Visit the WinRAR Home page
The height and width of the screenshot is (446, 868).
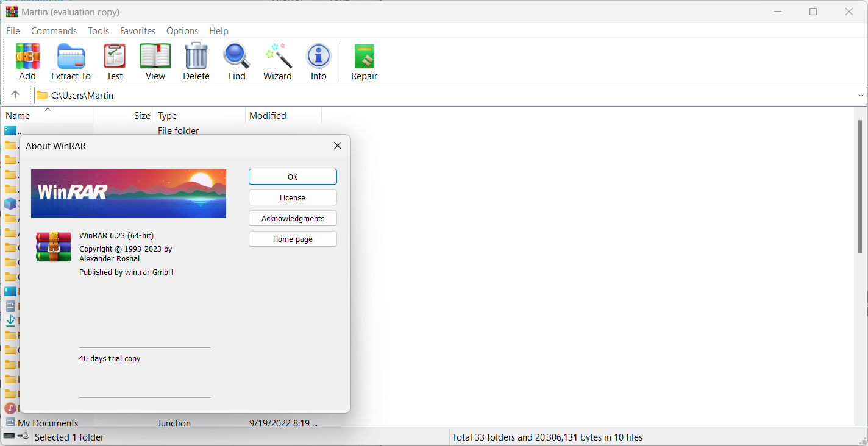click(x=293, y=238)
